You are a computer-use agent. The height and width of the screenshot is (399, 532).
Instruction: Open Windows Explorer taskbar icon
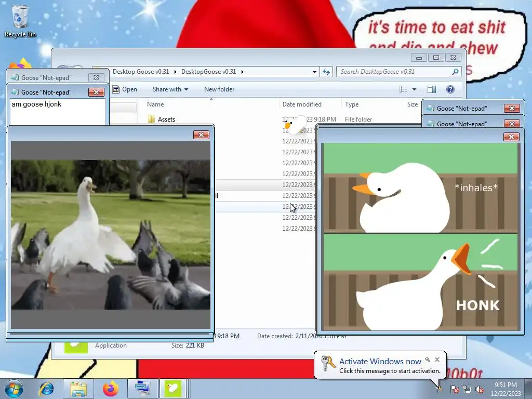pyautogui.click(x=78, y=389)
